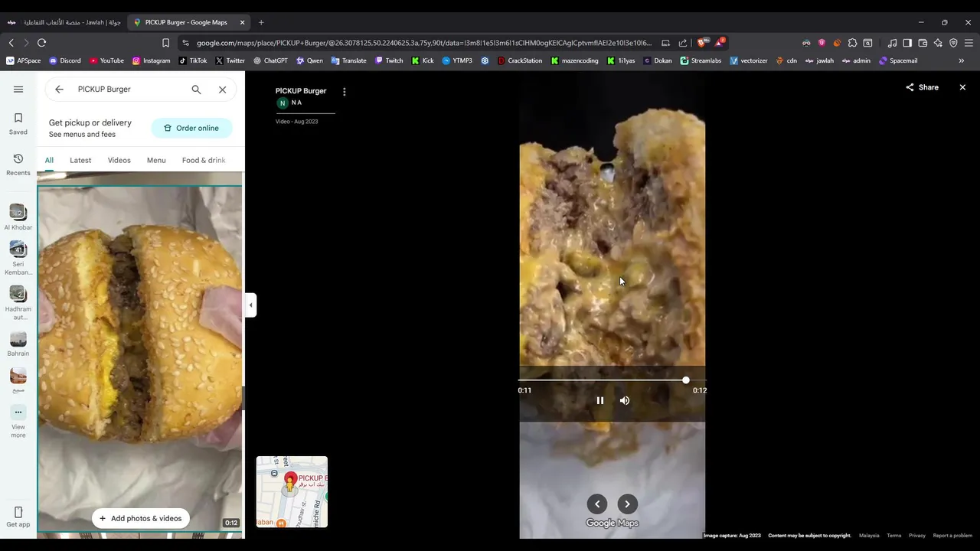Screen dimensions: 980x551
Task: Close the PICKUP Burger browser tab
Action: (x=242, y=22)
